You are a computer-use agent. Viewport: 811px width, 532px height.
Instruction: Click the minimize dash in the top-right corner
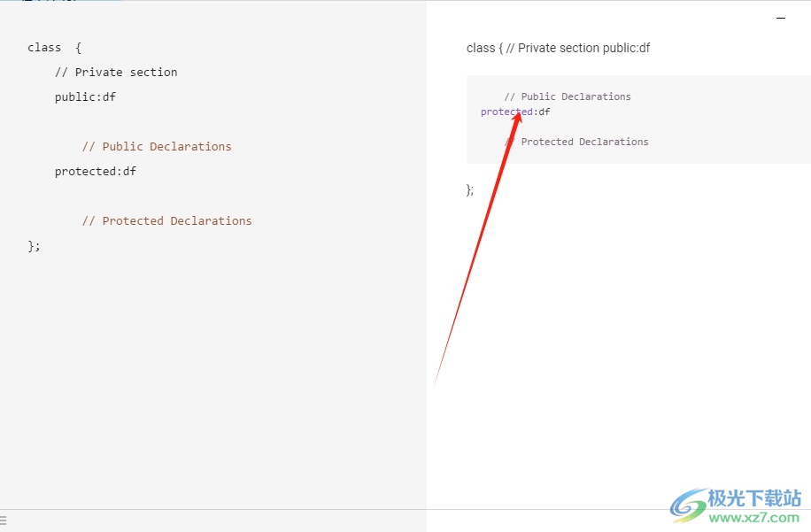pos(781,18)
